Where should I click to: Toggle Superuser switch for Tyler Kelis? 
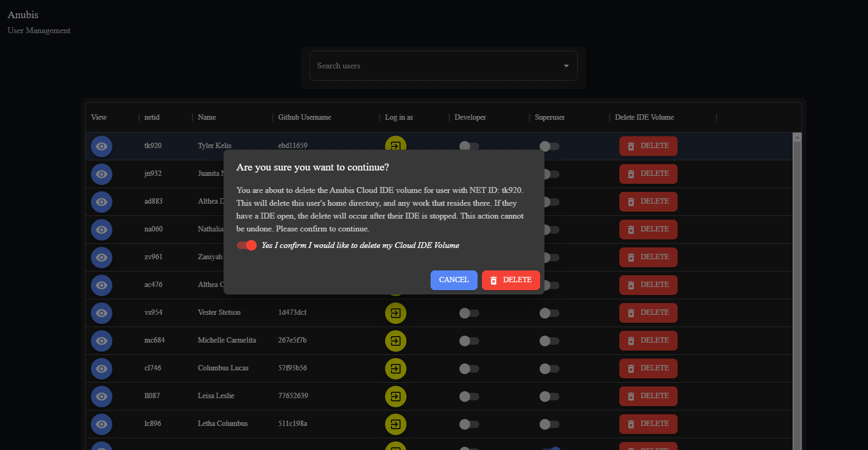(549, 146)
